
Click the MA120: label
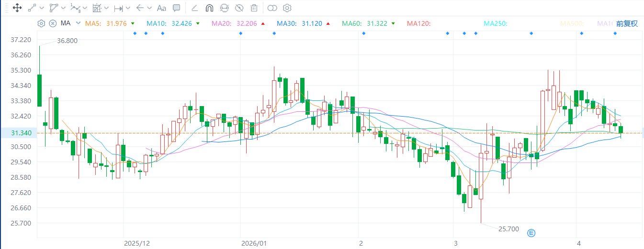point(418,23)
